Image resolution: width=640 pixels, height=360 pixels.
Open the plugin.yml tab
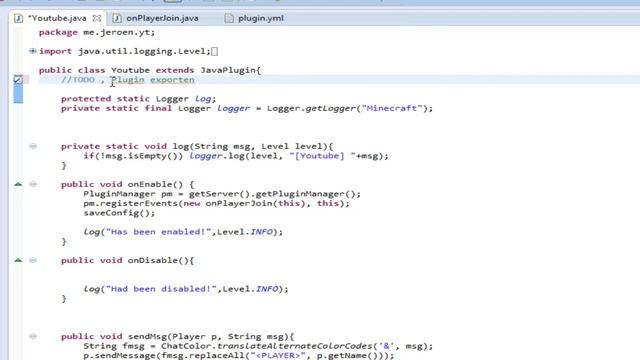point(260,18)
